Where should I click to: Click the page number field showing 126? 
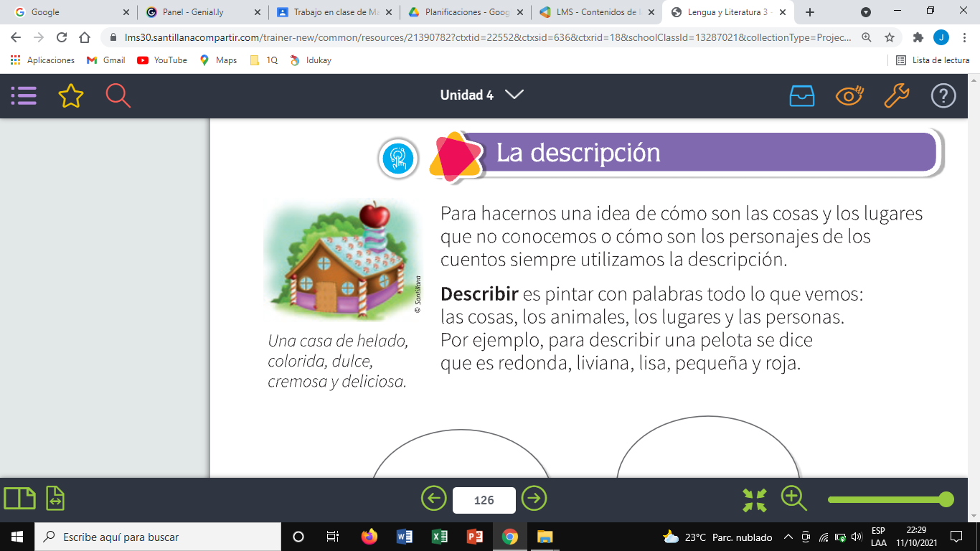[x=484, y=499]
